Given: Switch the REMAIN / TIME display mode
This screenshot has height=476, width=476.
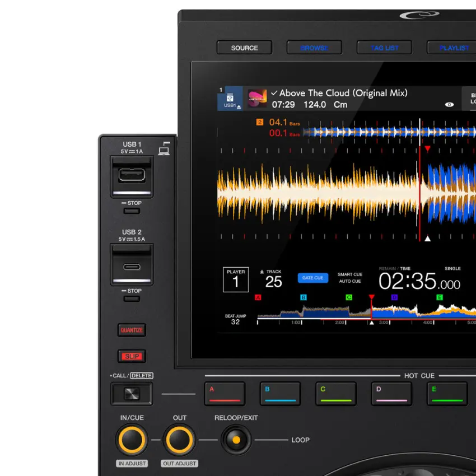Looking at the screenshot, I should coord(394,268).
